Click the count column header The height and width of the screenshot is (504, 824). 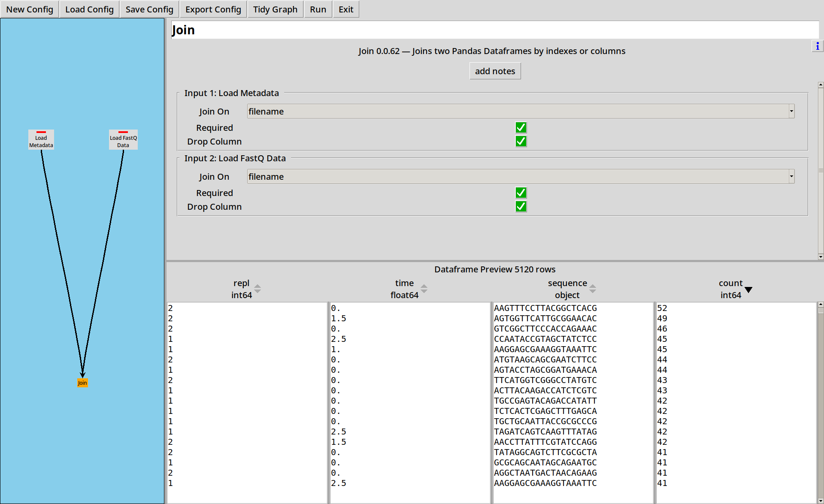pyautogui.click(x=730, y=289)
